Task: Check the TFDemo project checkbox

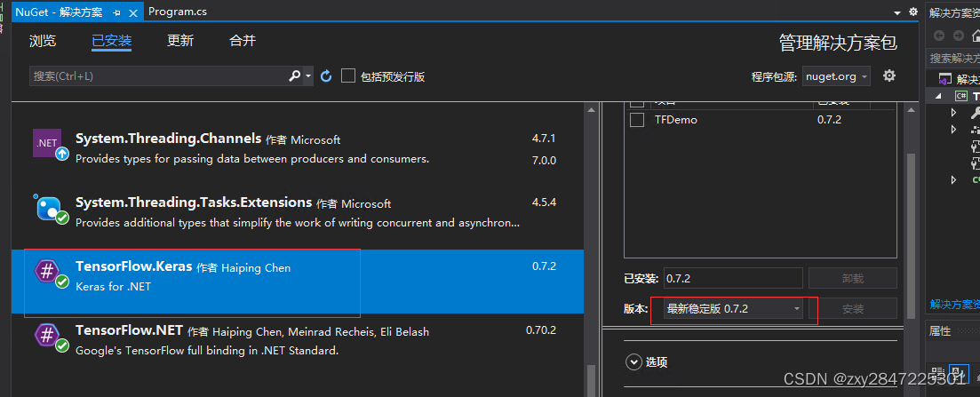Action: (x=637, y=119)
